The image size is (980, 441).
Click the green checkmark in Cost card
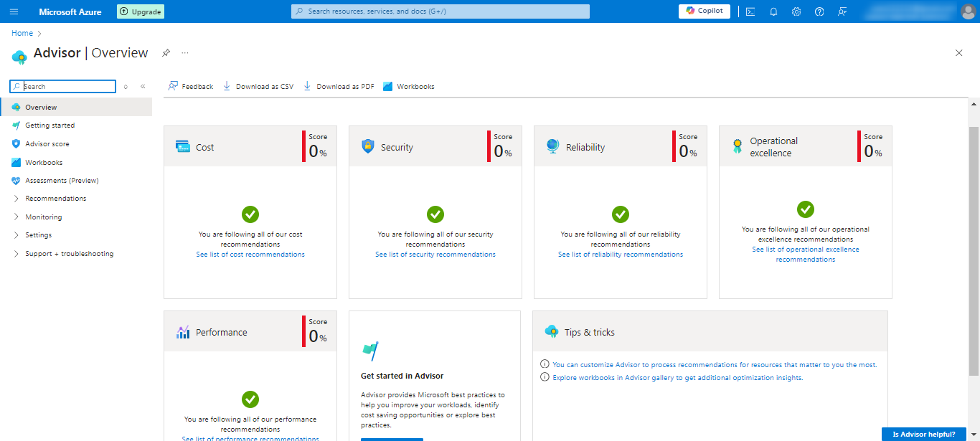(250, 214)
